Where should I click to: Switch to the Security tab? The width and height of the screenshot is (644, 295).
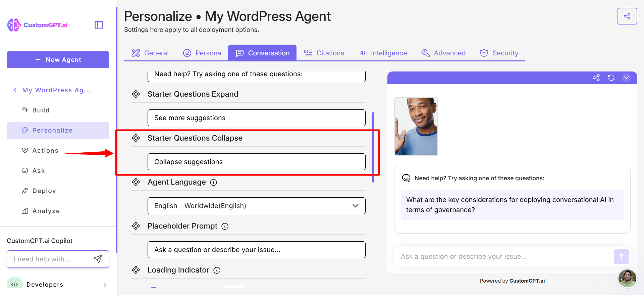499,53
